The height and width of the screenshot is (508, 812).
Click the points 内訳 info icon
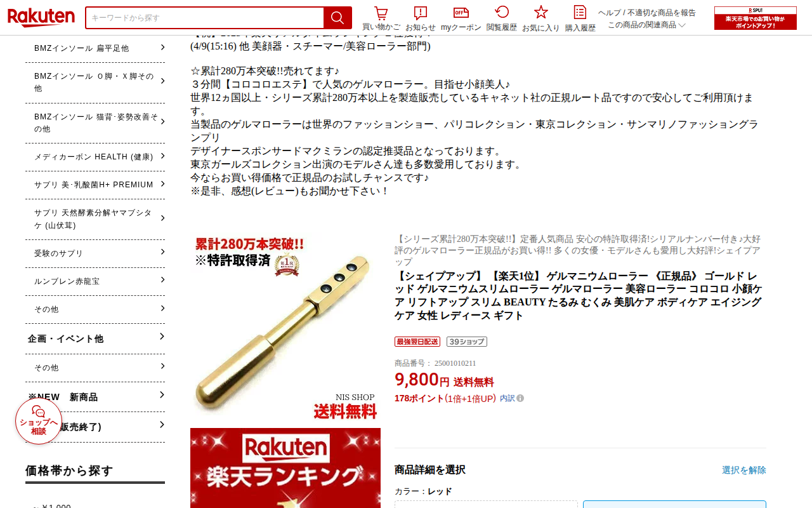[520, 398]
